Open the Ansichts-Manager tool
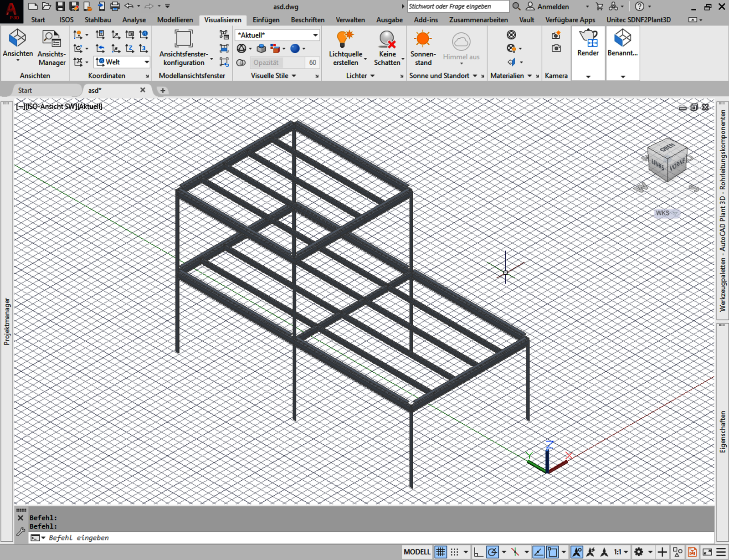The image size is (729, 560). 51,48
